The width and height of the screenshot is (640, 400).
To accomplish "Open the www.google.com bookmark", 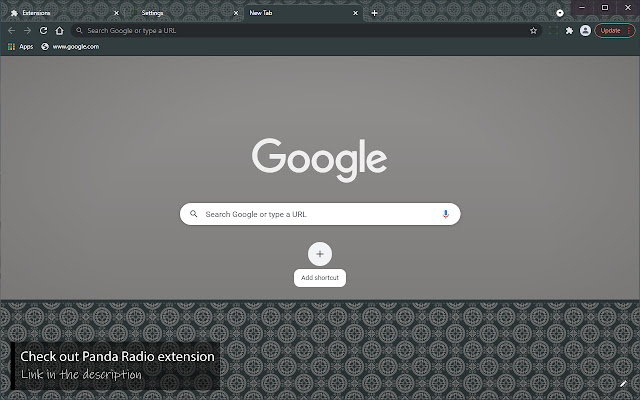I will point(70,47).
